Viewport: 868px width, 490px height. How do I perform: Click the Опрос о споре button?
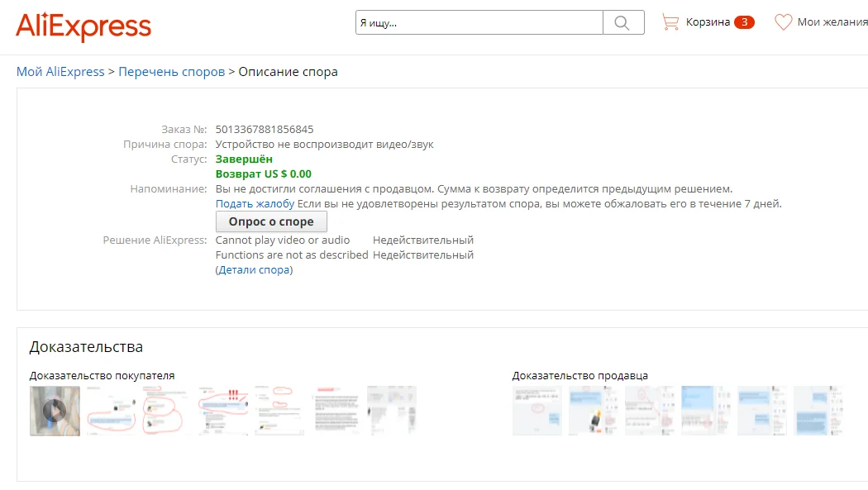[271, 221]
